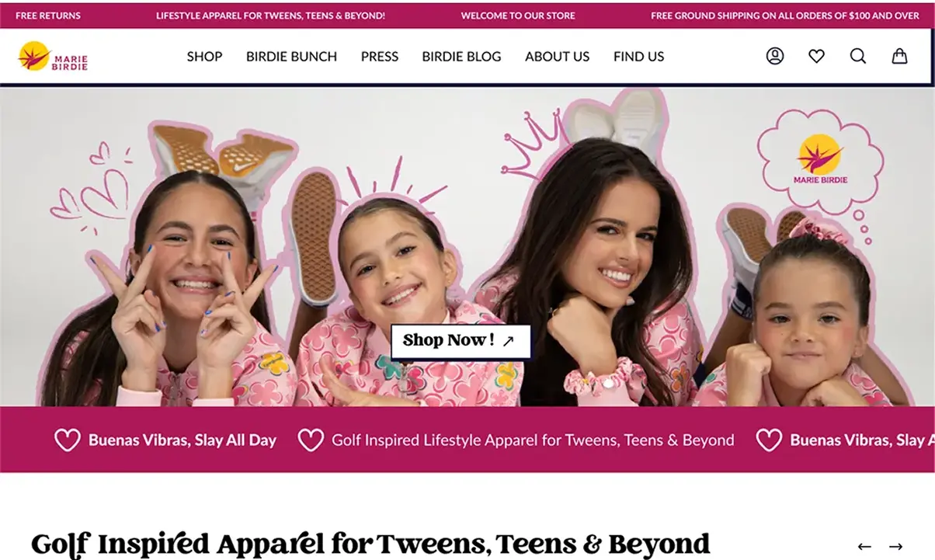Click the heart beside Golf Inspired Lifestyle text
935x560 pixels.
[311, 440]
